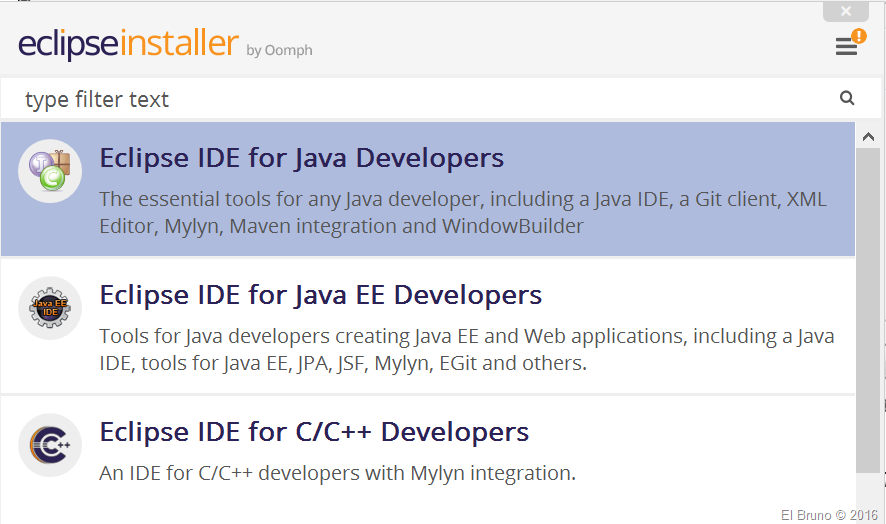Click the orange update notification badge
The height and width of the screenshot is (524, 886).
(858, 36)
